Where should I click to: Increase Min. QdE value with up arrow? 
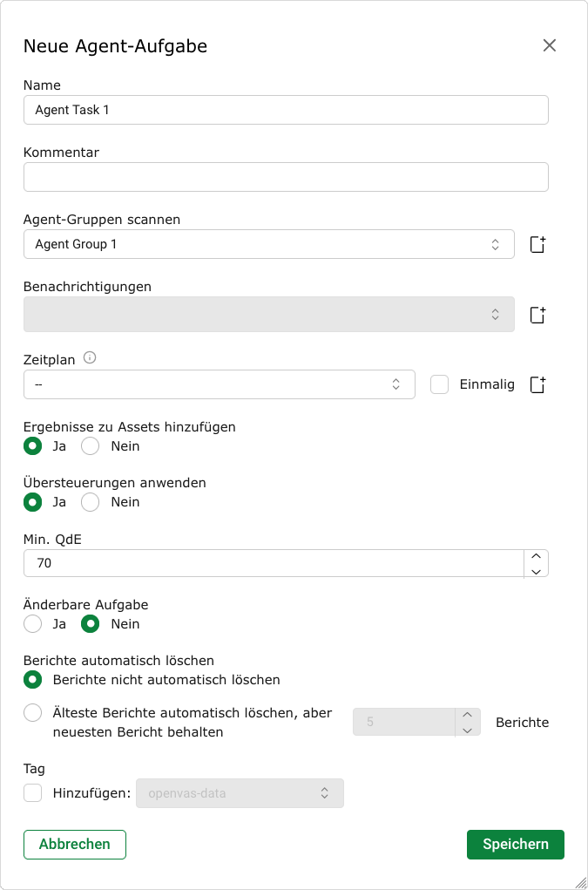click(537, 556)
